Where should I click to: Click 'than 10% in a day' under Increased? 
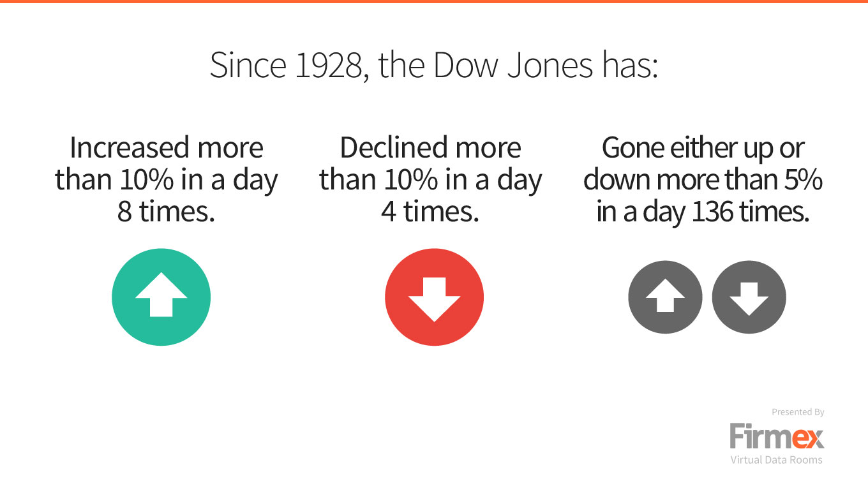[x=166, y=181]
